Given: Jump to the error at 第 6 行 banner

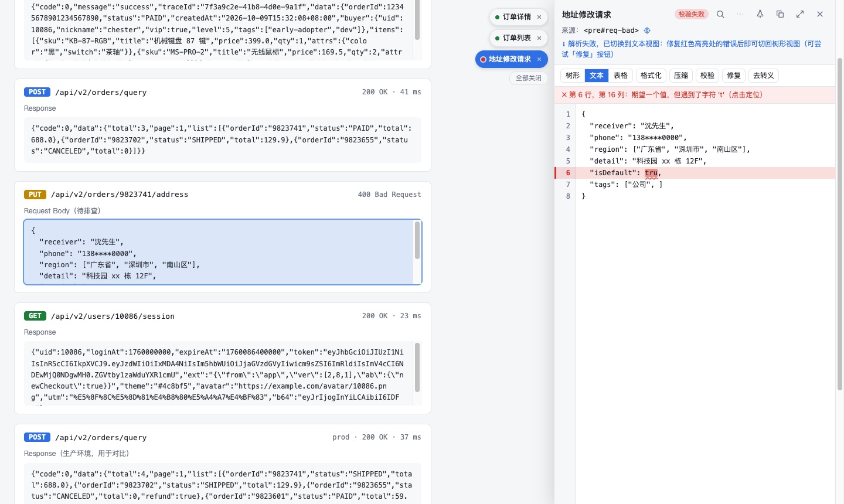Looking at the screenshot, I should [x=695, y=95].
